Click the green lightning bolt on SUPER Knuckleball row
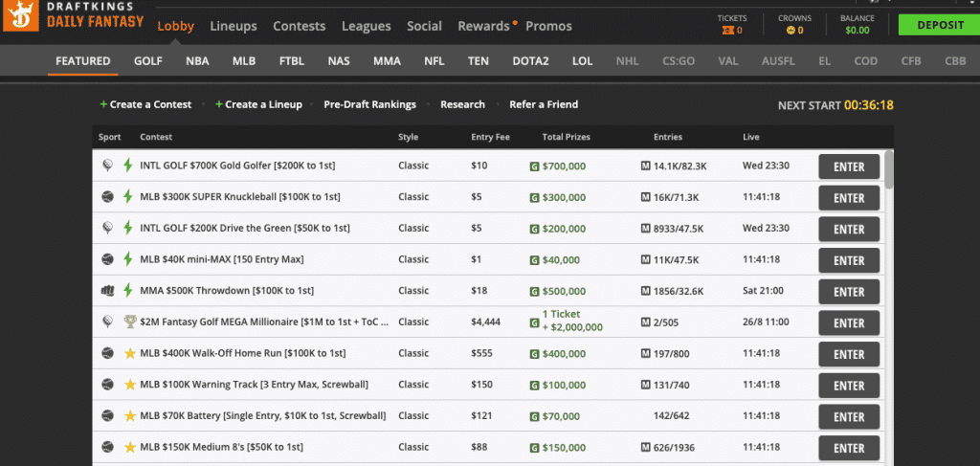The image size is (980, 466). pos(128,197)
